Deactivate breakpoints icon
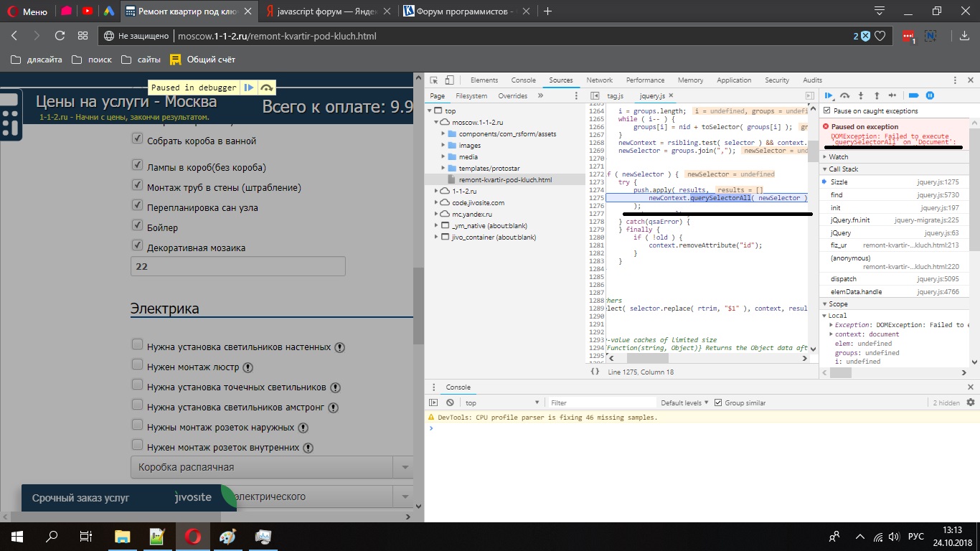 913,95
